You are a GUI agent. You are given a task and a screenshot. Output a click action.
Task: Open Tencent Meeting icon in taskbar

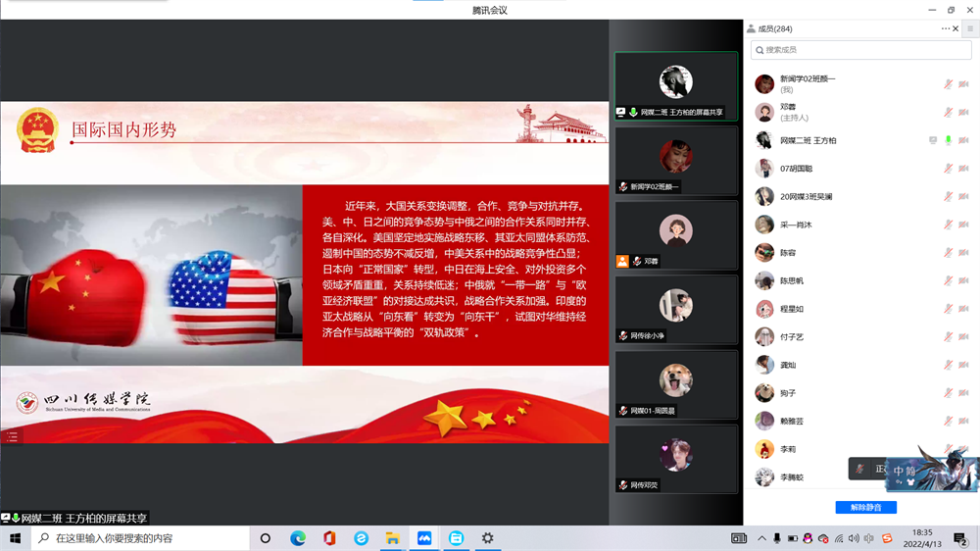point(424,538)
